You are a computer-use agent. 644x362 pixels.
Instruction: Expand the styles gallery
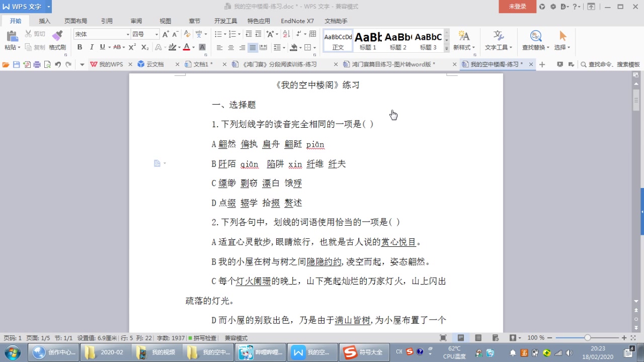coord(447,49)
